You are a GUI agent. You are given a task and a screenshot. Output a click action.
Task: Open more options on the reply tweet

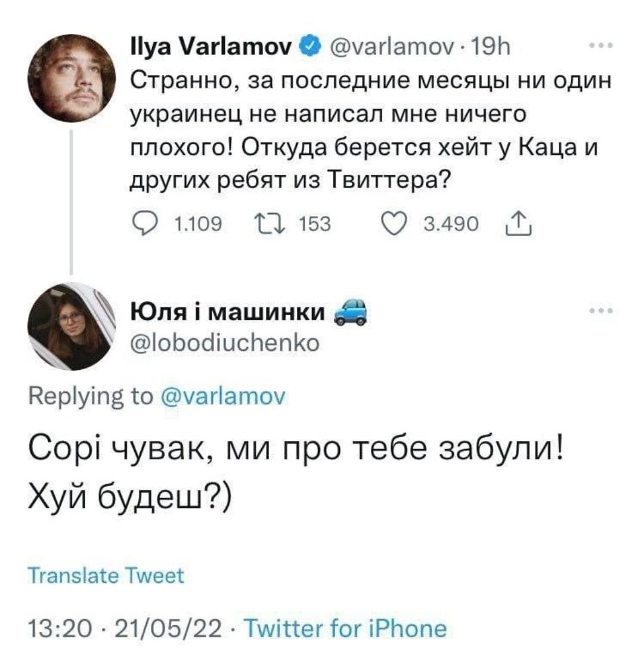(599, 311)
